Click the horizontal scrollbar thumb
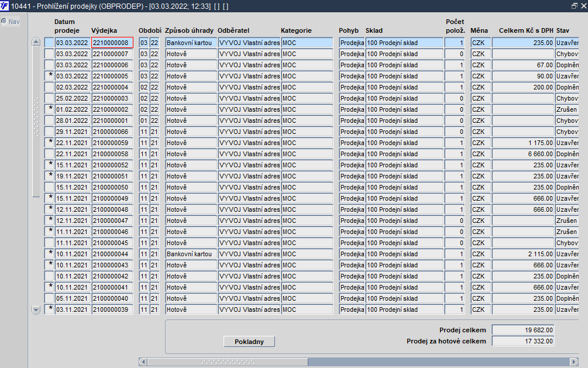 click(228, 362)
